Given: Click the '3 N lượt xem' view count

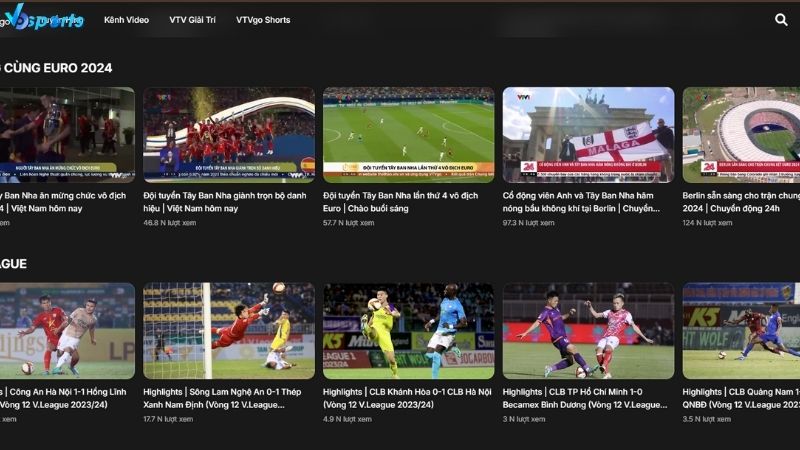Looking at the screenshot, I should click(x=523, y=419).
